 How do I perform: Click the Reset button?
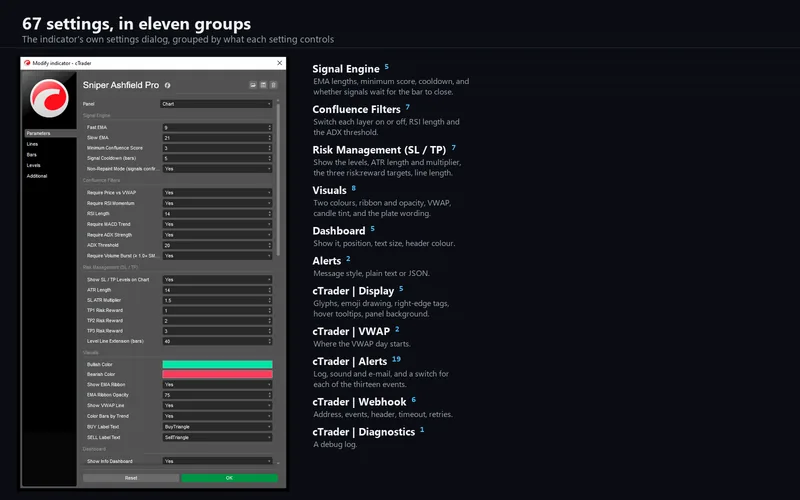click(x=131, y=478)
